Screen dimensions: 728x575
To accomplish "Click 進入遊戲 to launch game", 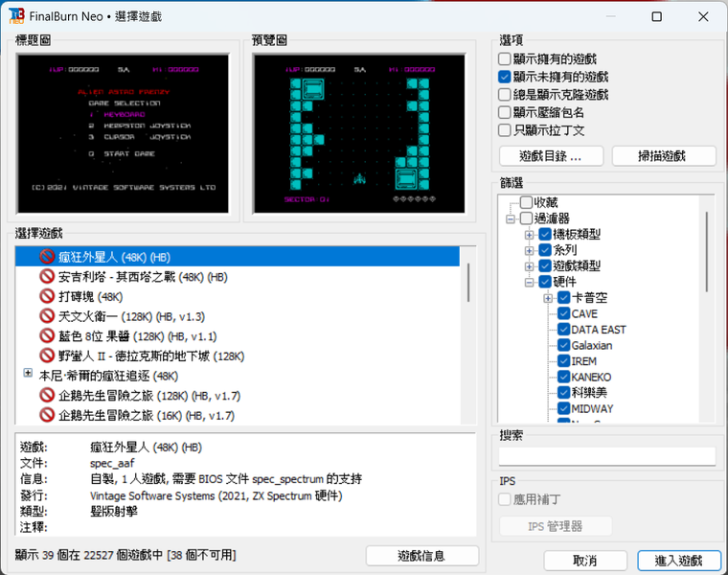I will point(679,561).
